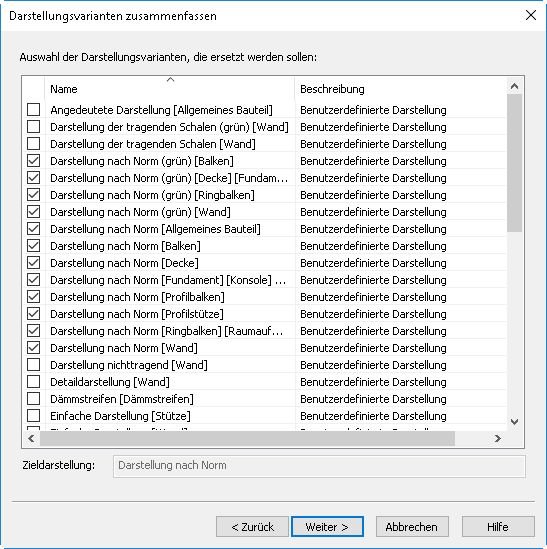Viewport: 547px width, 549px height.
Task: Cancel with the Abbrechen button
Action: 412,527
